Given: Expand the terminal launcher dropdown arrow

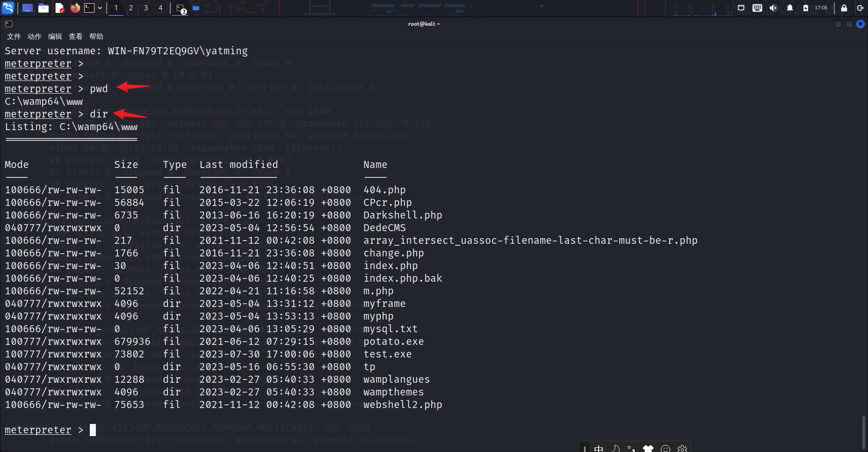Looking at the screenshot, I should pyautogui.click(x=100, y=7).
